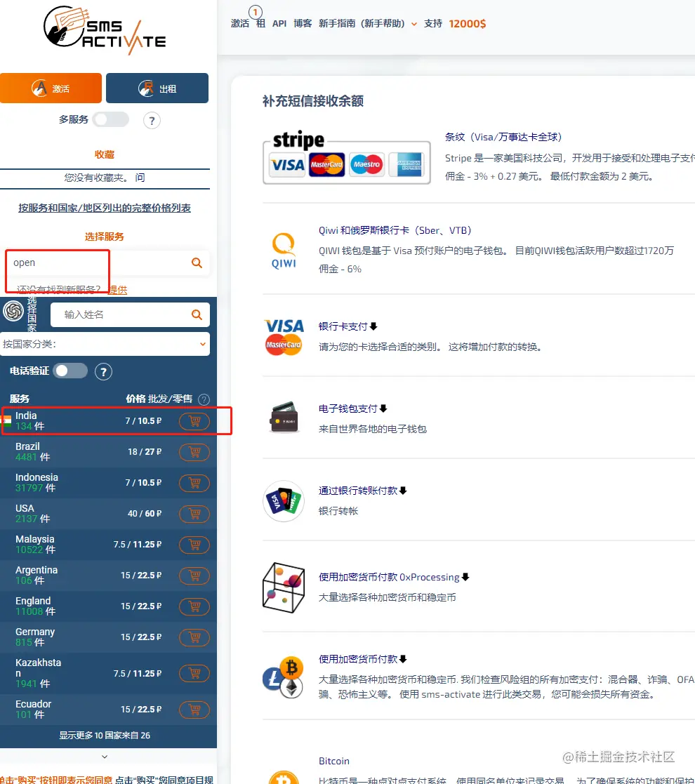
Task: Switch to the 出租 rental tab
Action: pyautogui.click(x=157, y=88)
